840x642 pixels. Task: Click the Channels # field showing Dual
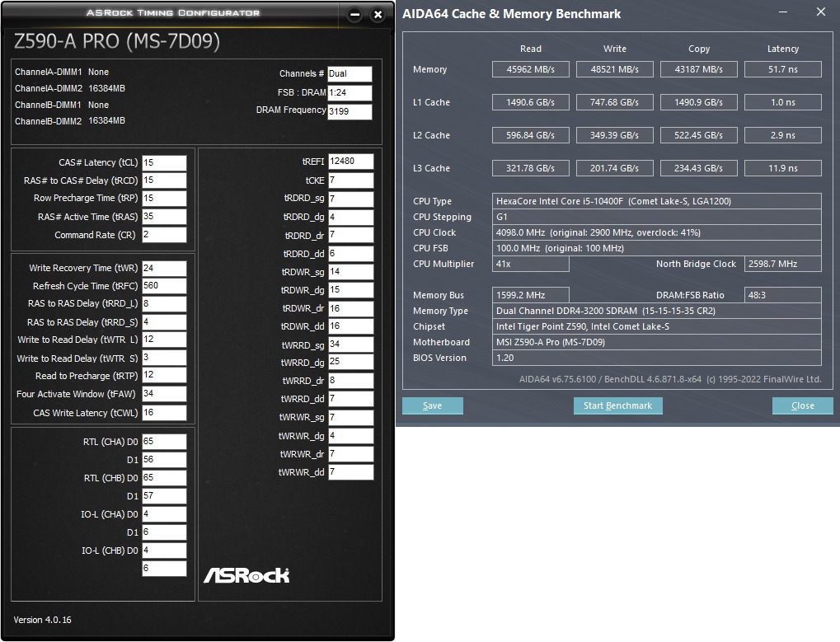click(350, 74)
